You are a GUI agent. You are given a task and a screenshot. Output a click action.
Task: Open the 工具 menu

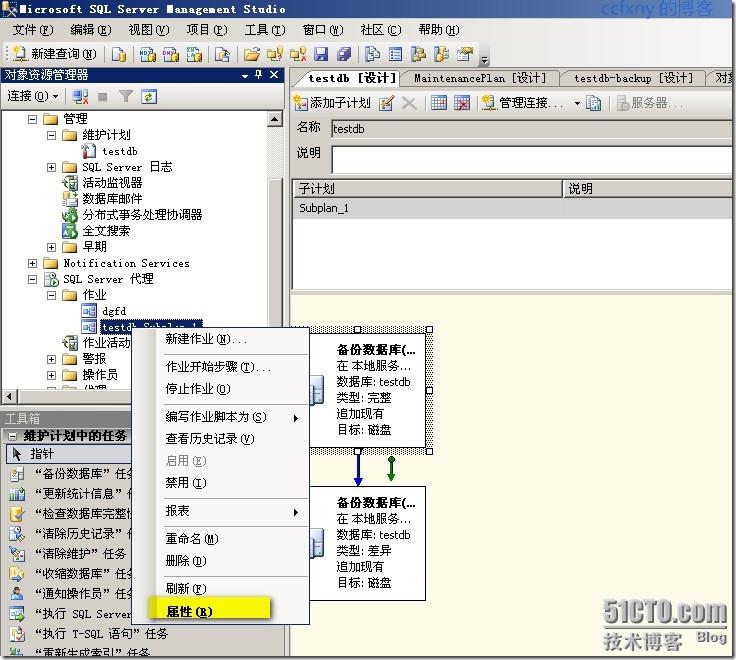[265, 30]
